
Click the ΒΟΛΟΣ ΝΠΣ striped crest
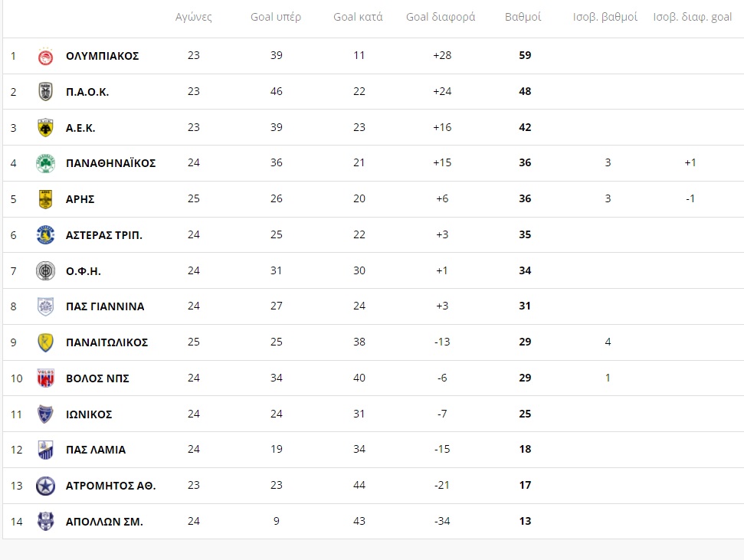click(x=45, y=378)
